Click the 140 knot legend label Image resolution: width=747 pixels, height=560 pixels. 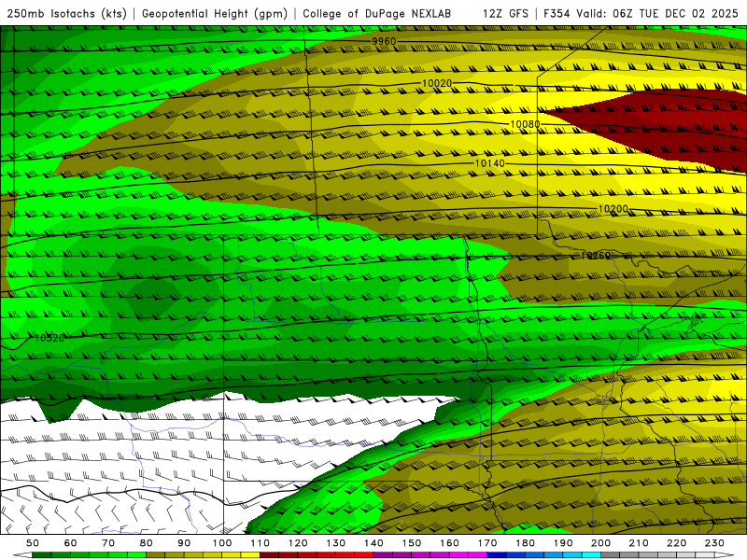click(373, 543)
